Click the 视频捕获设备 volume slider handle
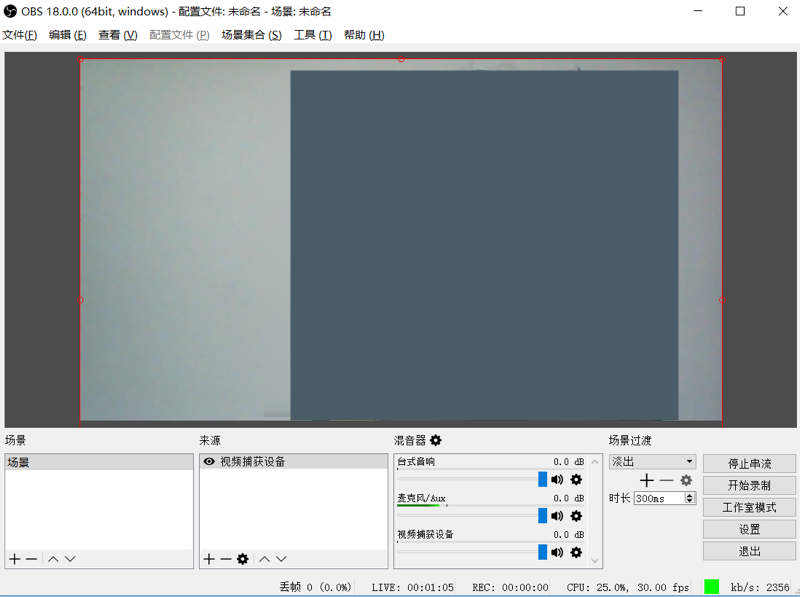This screenshot has width=800, height=597. tap(542, 552)
